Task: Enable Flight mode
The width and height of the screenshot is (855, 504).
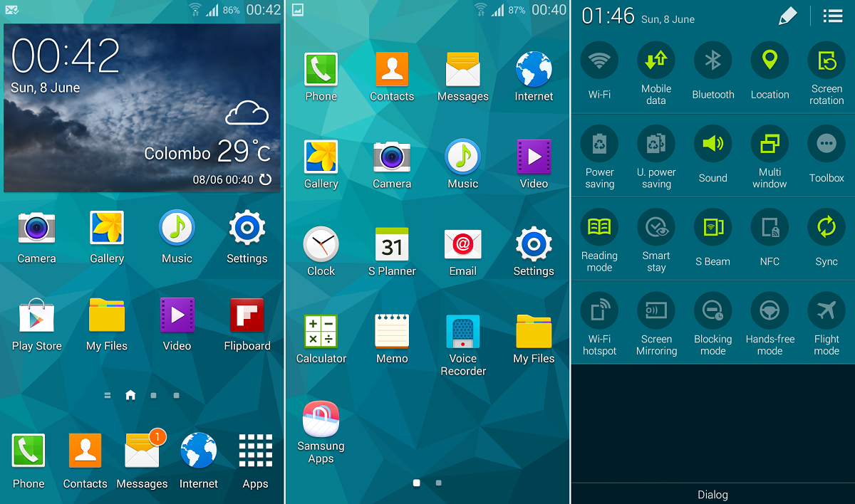Action: pyautogui.click(x=826, y=311)
